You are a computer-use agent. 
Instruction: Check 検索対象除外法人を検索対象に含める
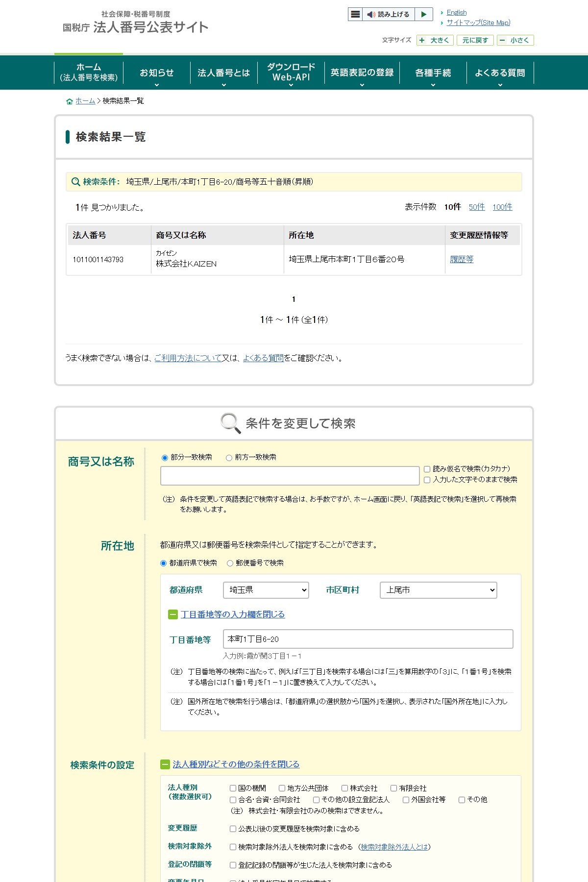click(233, 847)
